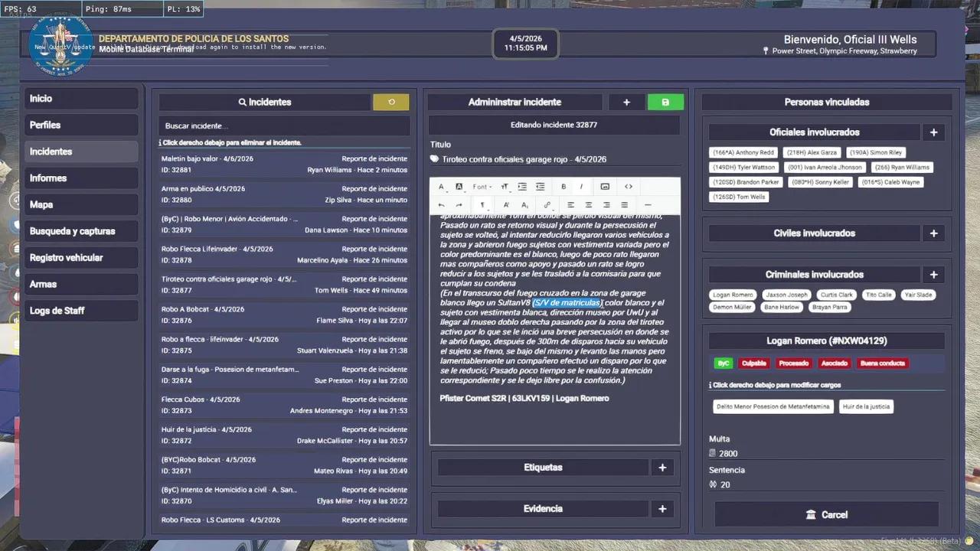Click the Carcel jail button
Screen dimensions: 980x551
coord(827,515)
